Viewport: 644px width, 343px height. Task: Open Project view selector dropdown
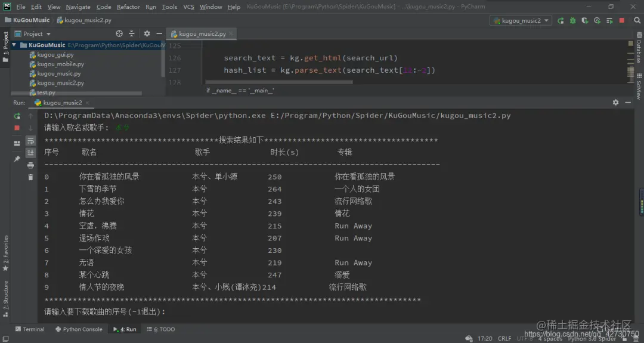coord(33,33)
